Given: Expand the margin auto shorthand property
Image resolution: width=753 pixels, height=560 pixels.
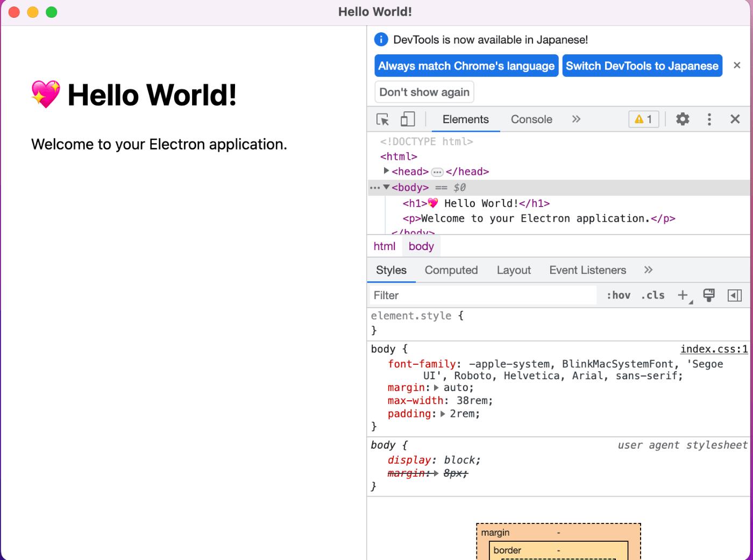Looking at the screenshot, I should coord(436,388).
